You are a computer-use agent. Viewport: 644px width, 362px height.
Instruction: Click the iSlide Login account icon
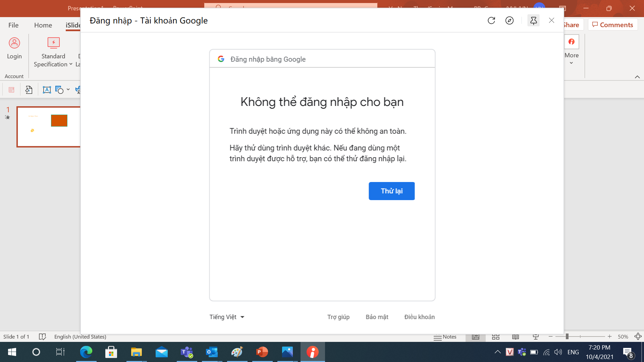tap(14, 43)
